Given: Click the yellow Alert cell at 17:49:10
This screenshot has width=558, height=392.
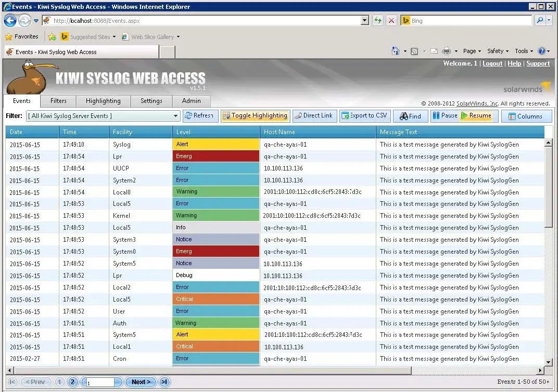Looking at the screenshot, I should pyautogui.click(x=216, y=145).
